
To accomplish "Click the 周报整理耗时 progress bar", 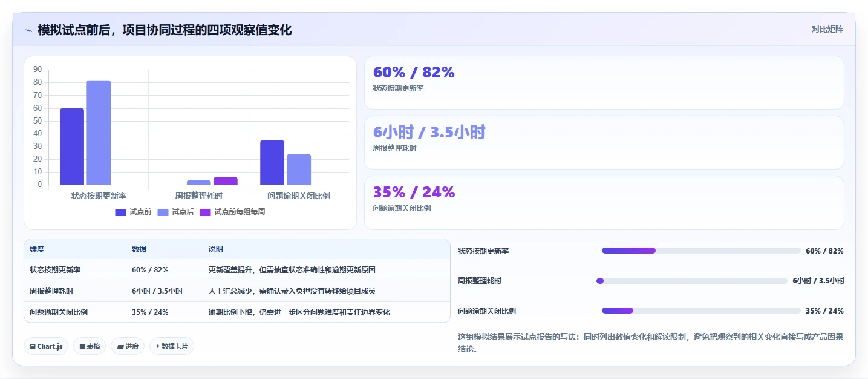I will click(x=692, y=281).
